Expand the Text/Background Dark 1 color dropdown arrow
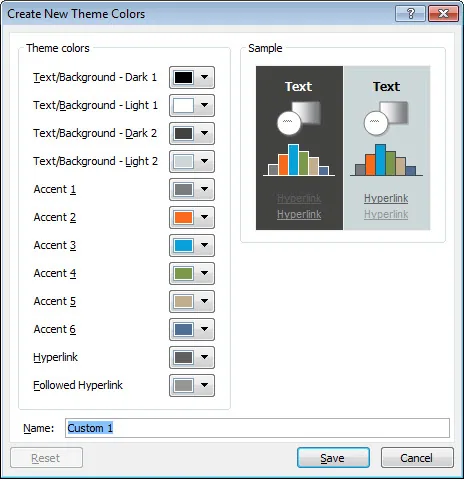The width and height of the screenshot is (464, 485). pos(204,77)
